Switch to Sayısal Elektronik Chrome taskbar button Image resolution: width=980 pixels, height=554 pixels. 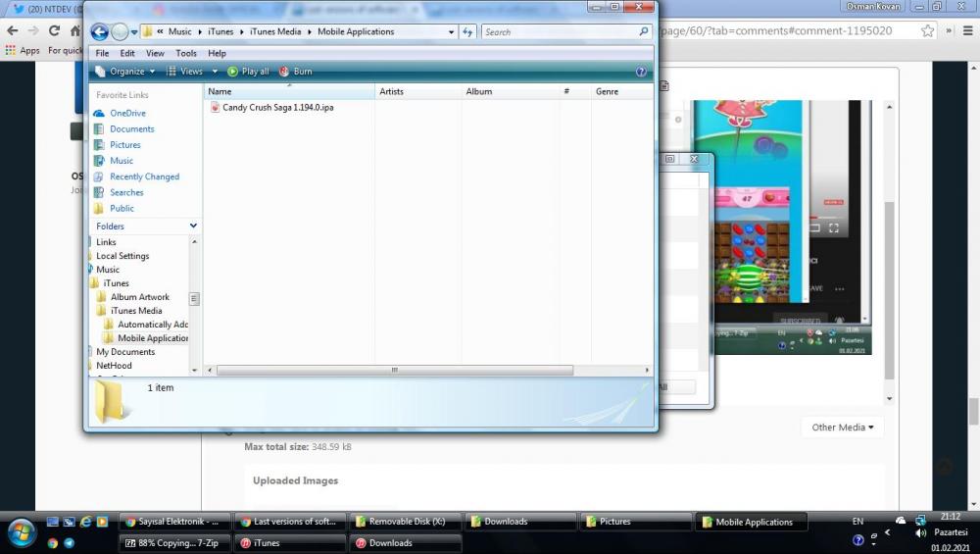pos(172,522)
